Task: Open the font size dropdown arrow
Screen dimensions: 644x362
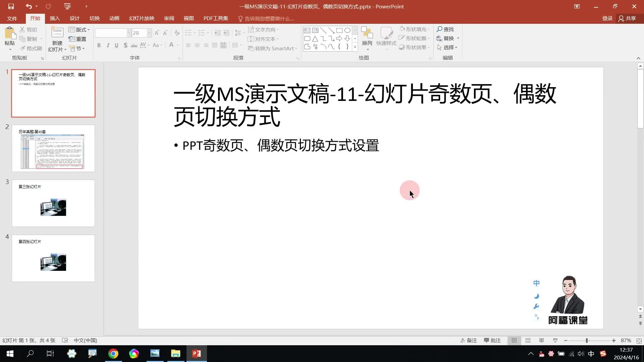Action: [149, 33]
